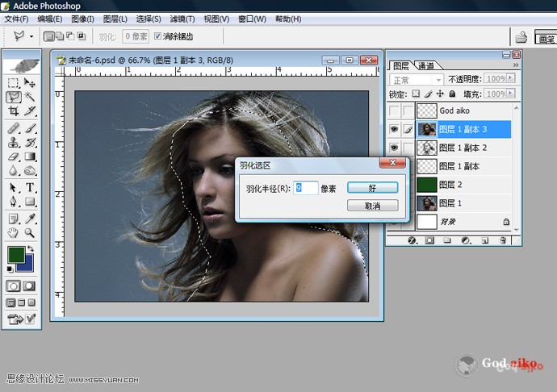Select the Crop tool
The image size is (557, 392).
(13, 111)
